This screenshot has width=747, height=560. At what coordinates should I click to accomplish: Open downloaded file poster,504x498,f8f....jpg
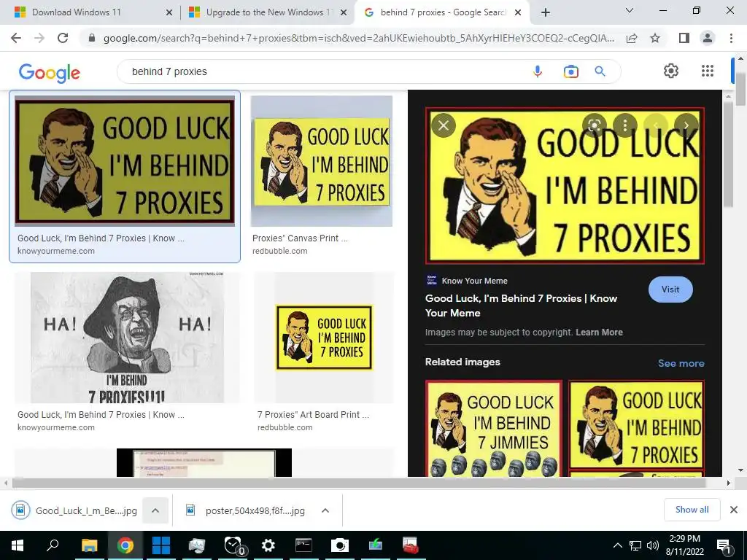[x=245, y=510]
